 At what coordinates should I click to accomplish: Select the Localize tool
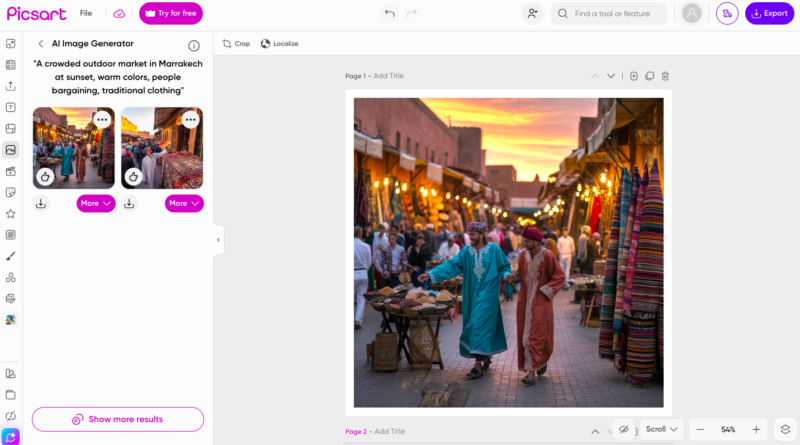(x=280, y=43)
